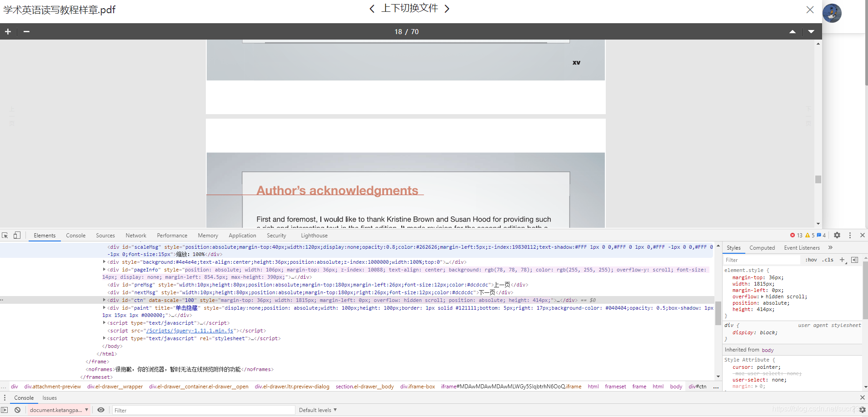Open the Lighthouse tab

(x=314, y=235)
